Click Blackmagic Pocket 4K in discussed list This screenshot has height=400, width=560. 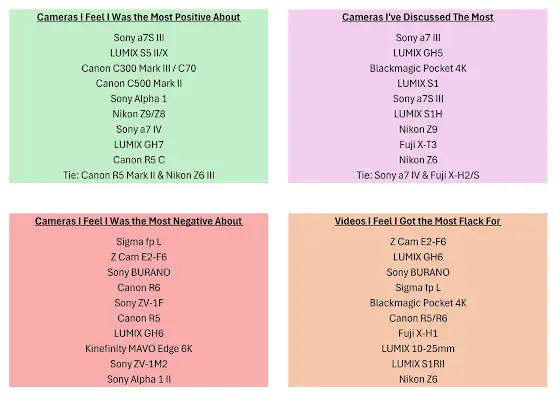click(x=418, y=68)
